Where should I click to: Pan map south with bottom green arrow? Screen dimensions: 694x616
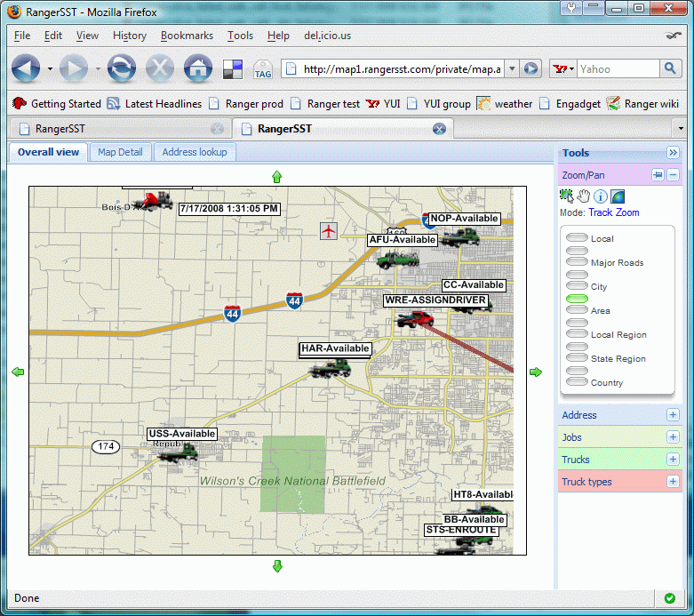click(x=276, y=566)
